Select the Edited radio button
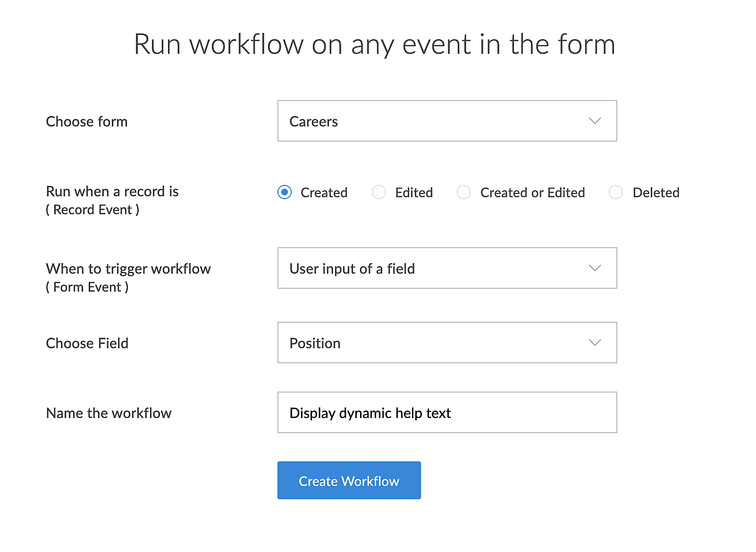Viewport: 756px width, 552px height. click(379, 192)
